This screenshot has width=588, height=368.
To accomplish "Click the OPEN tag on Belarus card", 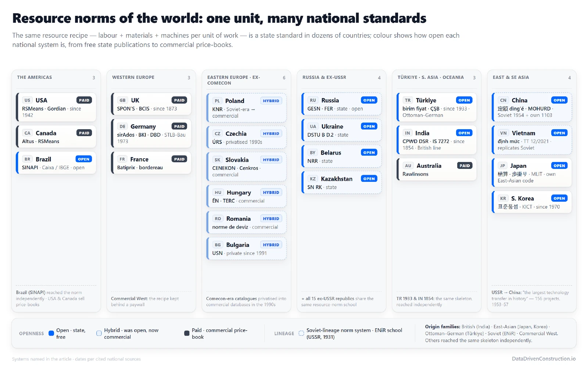I will click(369, 152).
